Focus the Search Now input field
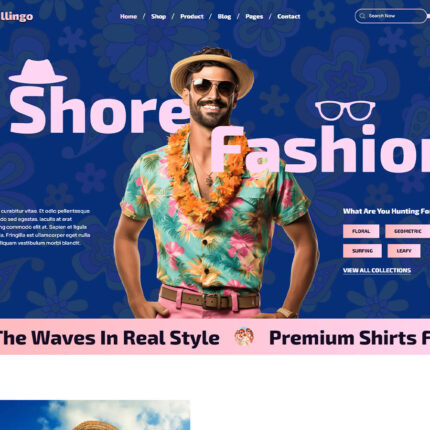This screenshot has width=430, height=430. point(391,16)
